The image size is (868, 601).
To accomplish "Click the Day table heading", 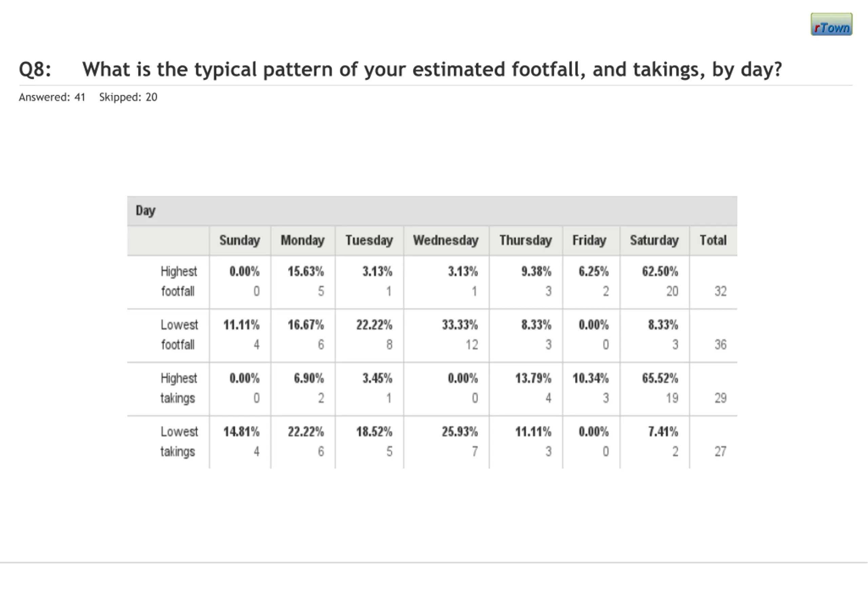I will [x=145, y=211].
